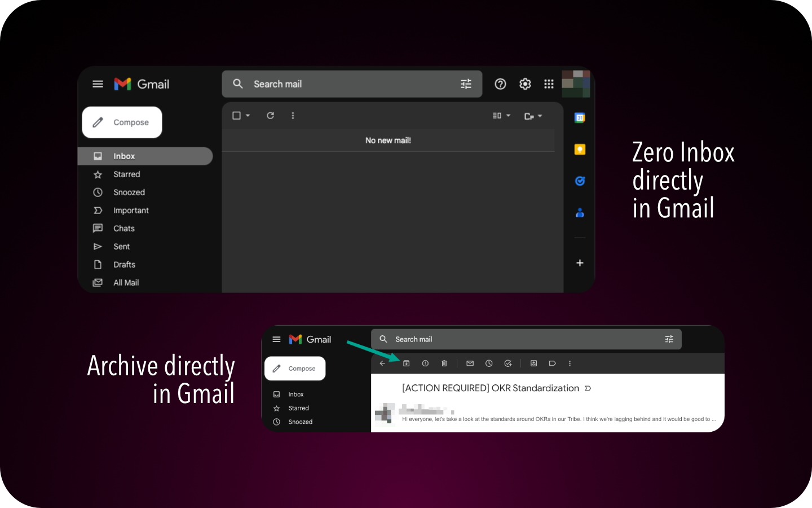Click Gmail logo in bottom window
Viewport: 812px width, 508px height.
tap(310, 339)
